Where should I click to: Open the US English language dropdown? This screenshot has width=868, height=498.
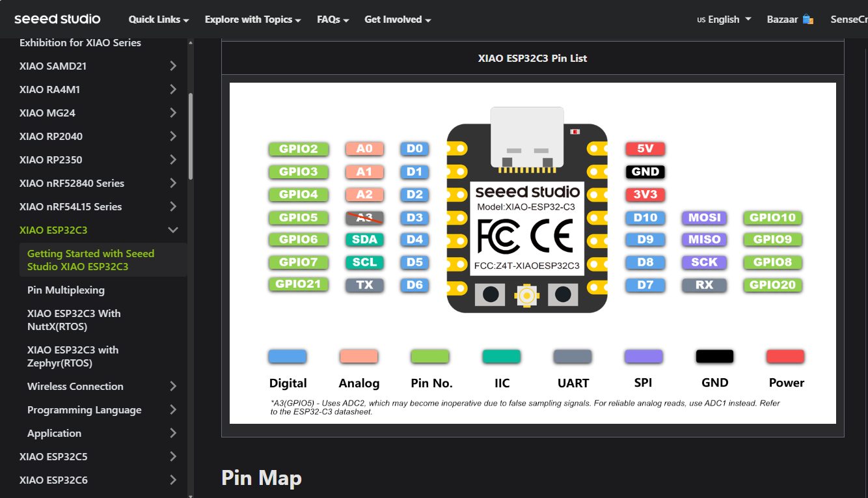pos(722,19)
